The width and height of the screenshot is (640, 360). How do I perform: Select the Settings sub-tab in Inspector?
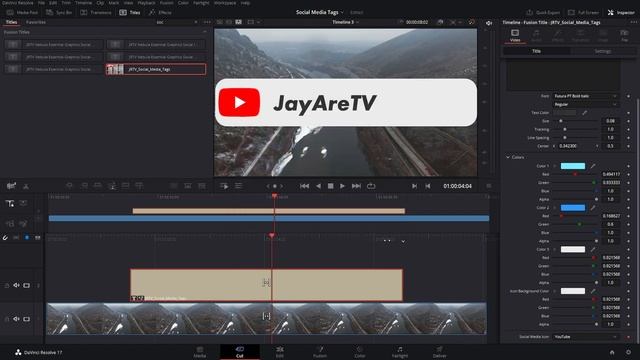tap(602, 51)
